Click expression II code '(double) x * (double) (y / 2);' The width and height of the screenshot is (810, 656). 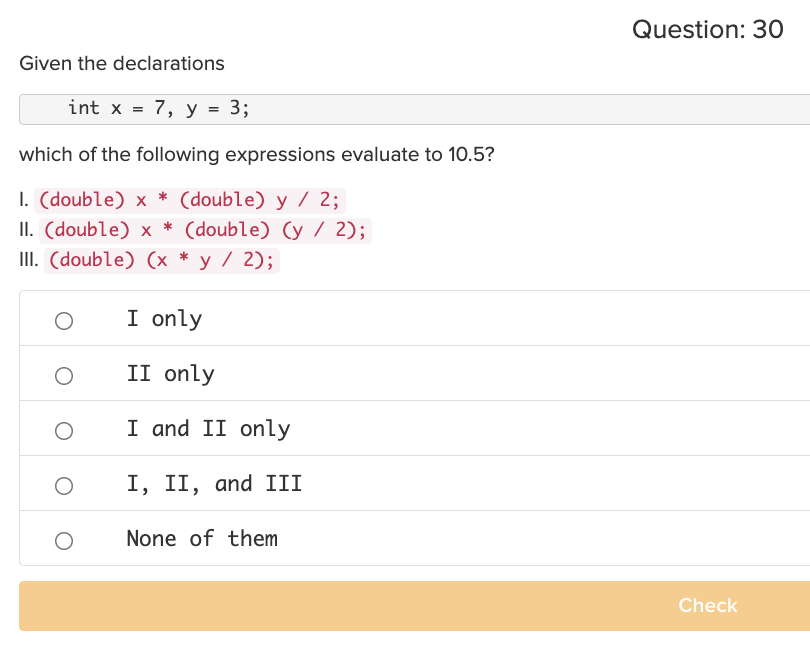coord(205,230)
